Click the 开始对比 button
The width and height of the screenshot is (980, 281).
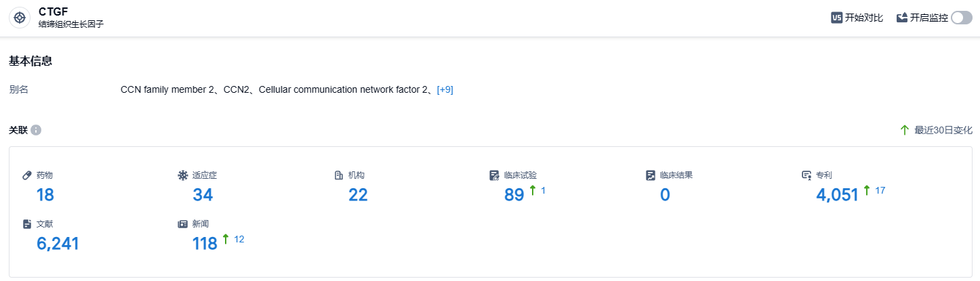point(863,18)
